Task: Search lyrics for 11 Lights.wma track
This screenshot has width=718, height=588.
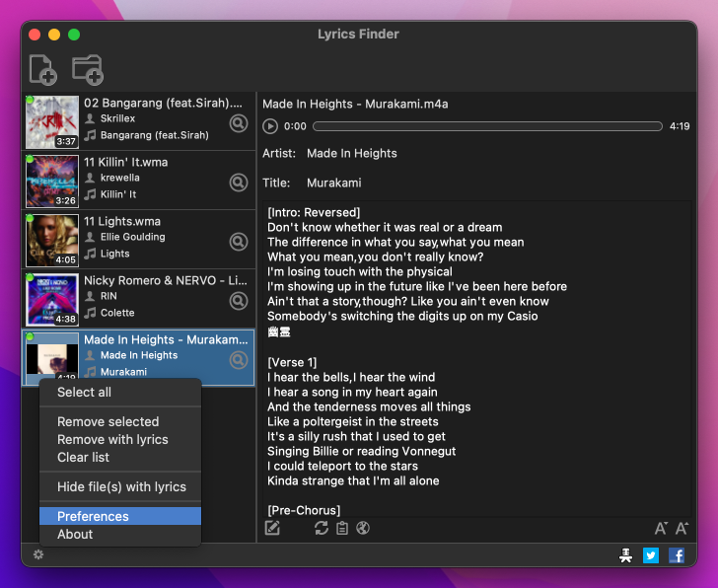Action: (239, 242)
